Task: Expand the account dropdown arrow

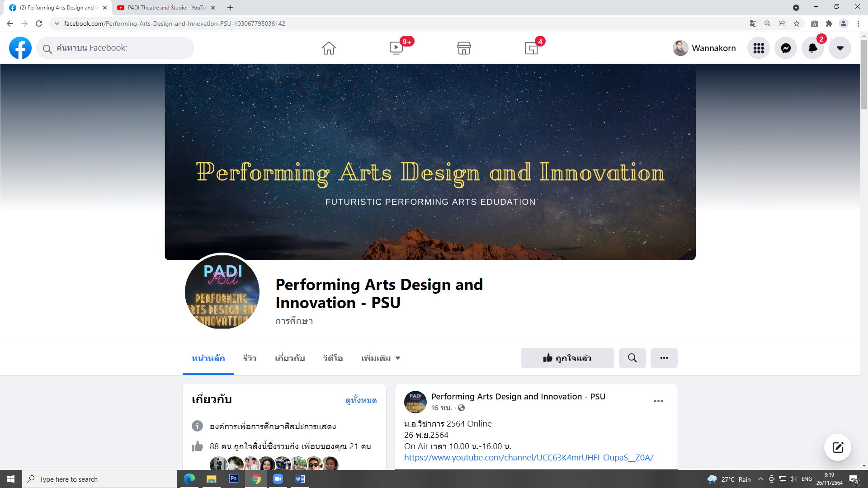Action: click(x=840, y=48)
